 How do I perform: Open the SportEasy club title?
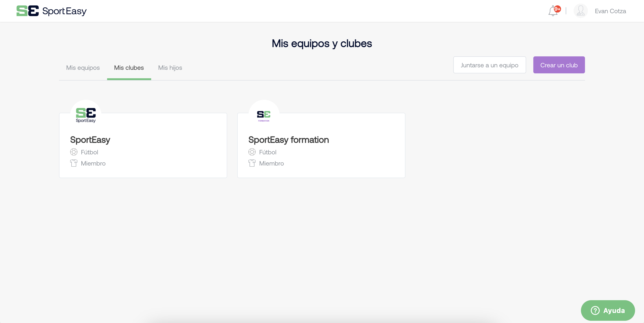(x=90, y=140)
